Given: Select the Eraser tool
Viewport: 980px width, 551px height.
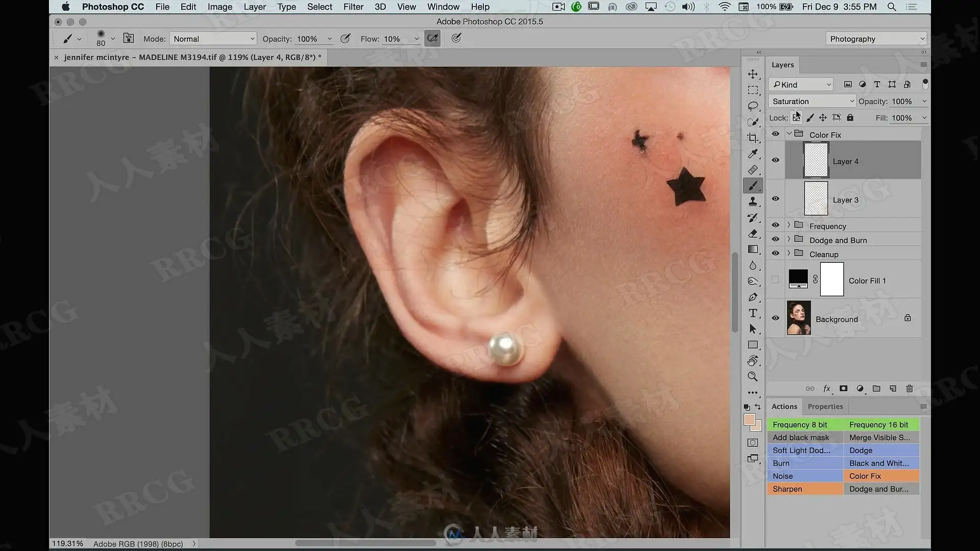Looking at the screenshot, I should (x=753, y=234).
